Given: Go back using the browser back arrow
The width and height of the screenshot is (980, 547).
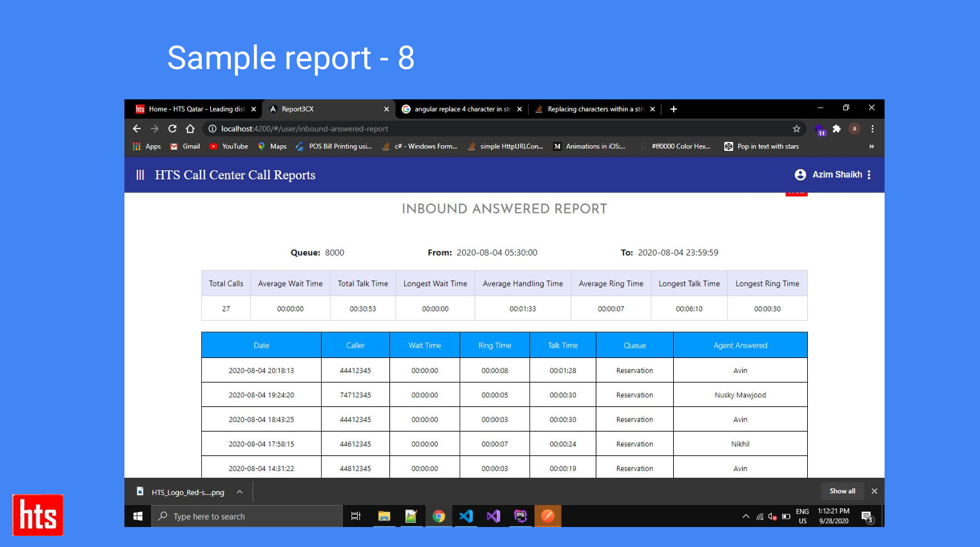Looking at the screenshot, I should click(137, 129).
